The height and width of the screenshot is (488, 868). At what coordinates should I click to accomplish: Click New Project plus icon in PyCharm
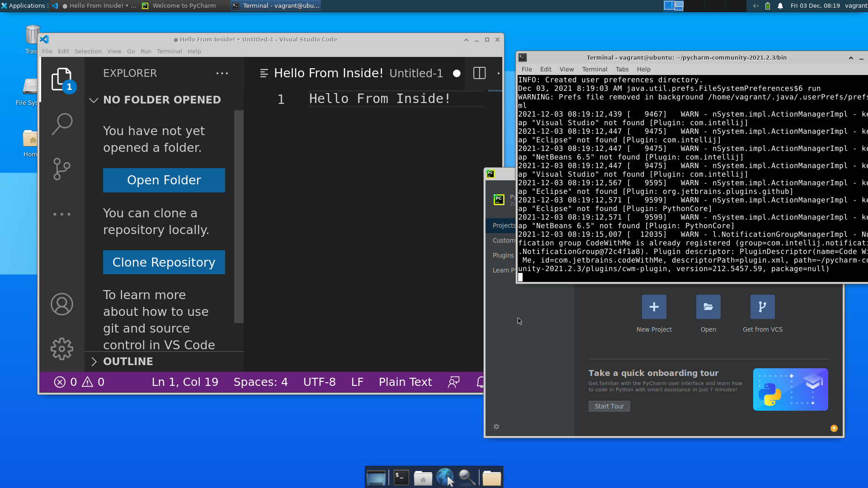click(654, 307)
